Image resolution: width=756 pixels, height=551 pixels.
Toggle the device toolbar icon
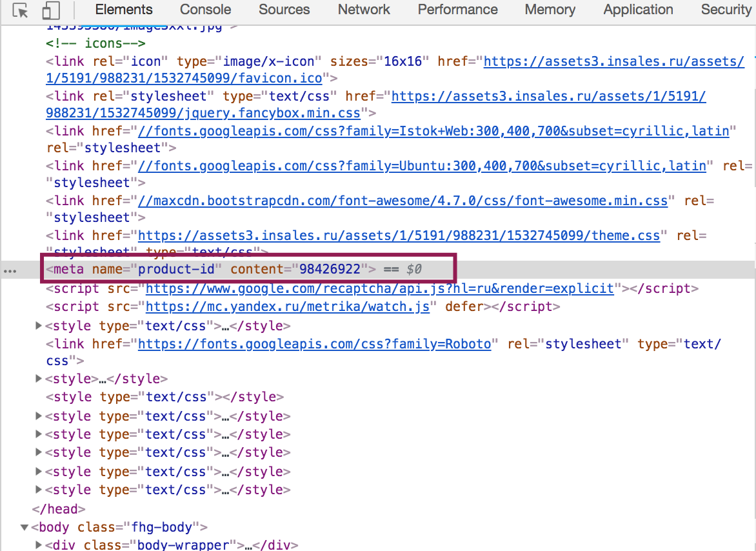coord(50,10)
